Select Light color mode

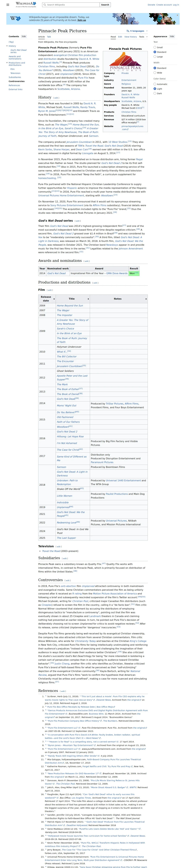pos(155,89)
